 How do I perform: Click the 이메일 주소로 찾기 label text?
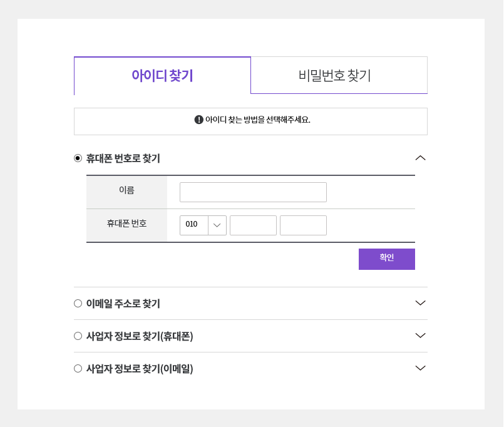click(x=123, y=304)
